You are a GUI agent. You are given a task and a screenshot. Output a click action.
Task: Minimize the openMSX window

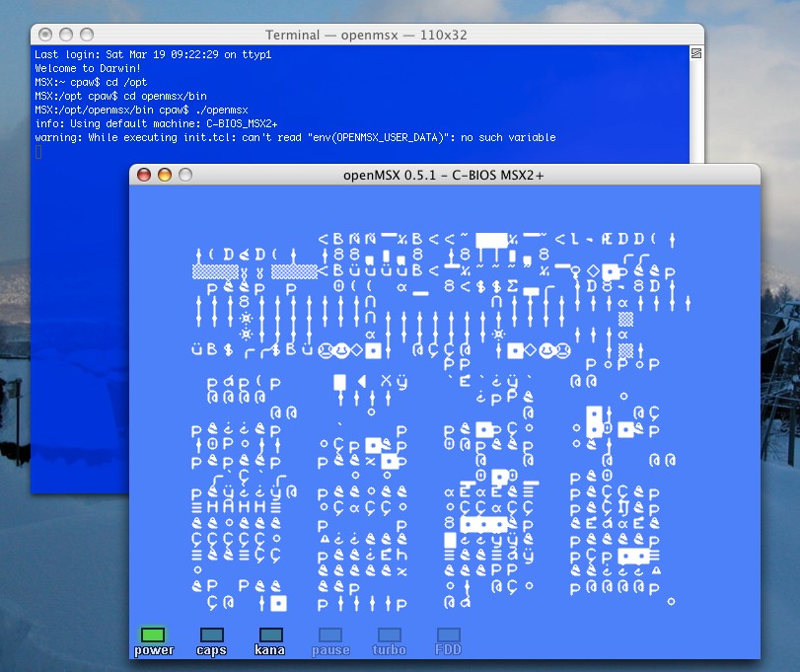tap(165, 175)
